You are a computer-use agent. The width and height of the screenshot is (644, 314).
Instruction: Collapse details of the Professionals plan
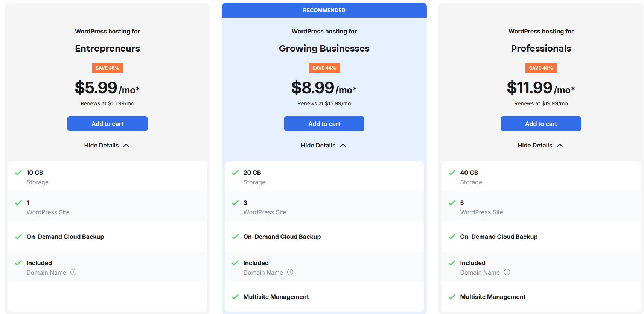540,145
